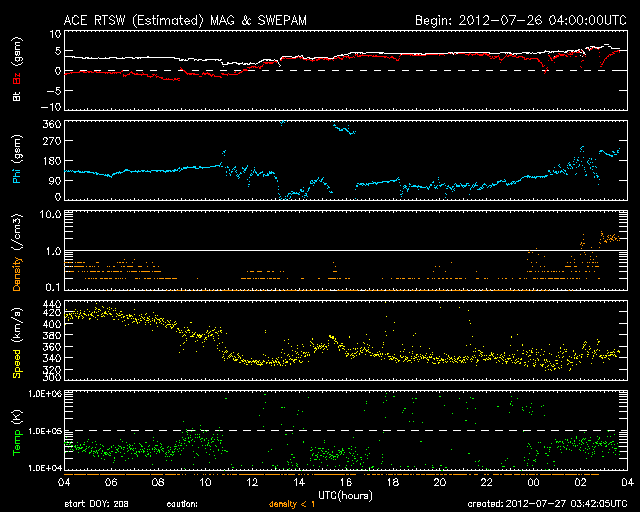
Task: Click the '1.0E+05' tick on the Temp axis
Action: 45,431
